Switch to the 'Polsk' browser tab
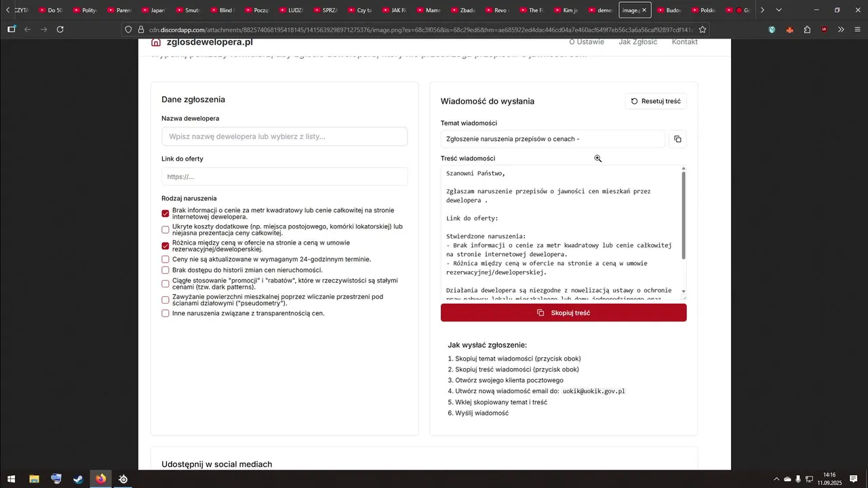 [703, 10]
